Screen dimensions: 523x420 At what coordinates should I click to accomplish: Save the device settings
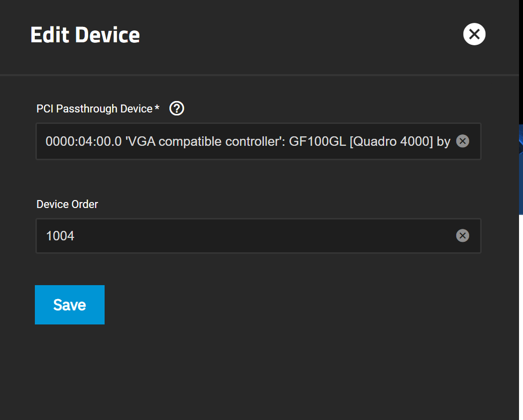coord(70,305)
